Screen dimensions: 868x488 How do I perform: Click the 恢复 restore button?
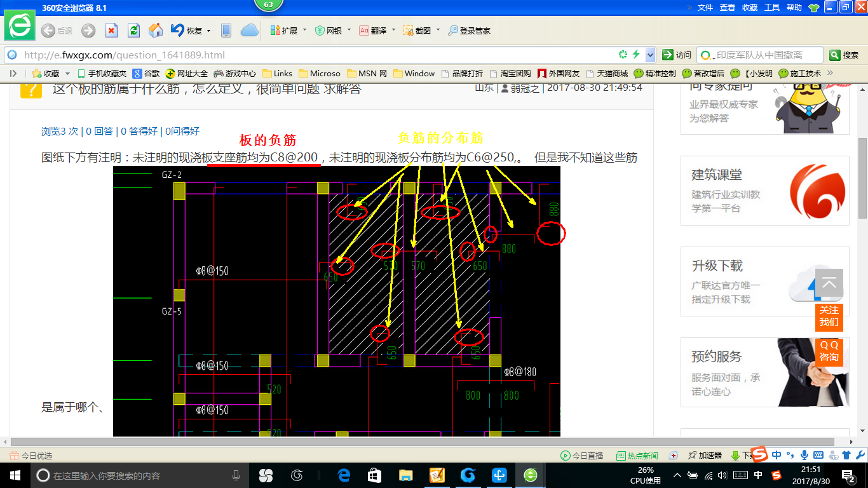[x=187, y=30]
